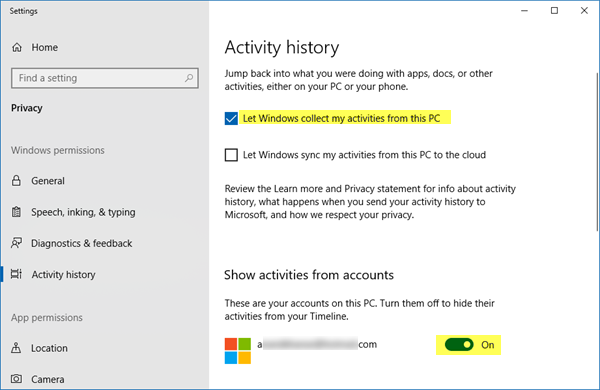Click the Activity history timeline icon
Image resolution: width=600 pixels, height=390 pixels.
[x=16, y=274]
